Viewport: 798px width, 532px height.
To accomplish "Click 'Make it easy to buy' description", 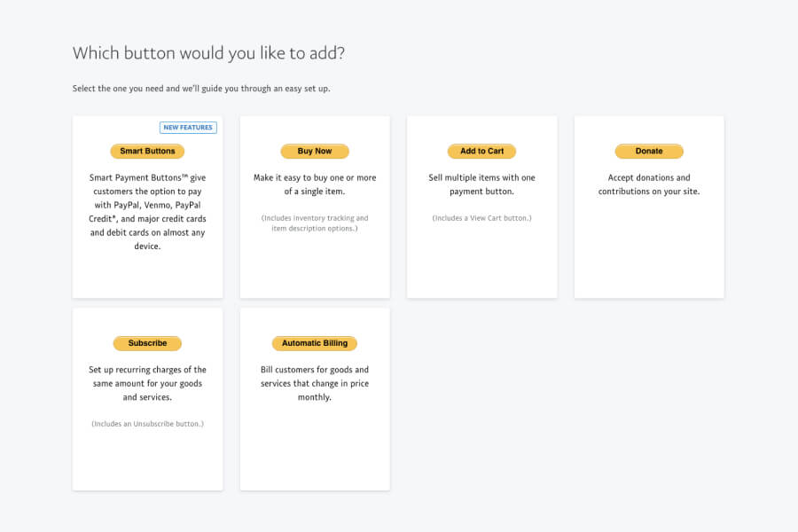I will pos(315,184).
